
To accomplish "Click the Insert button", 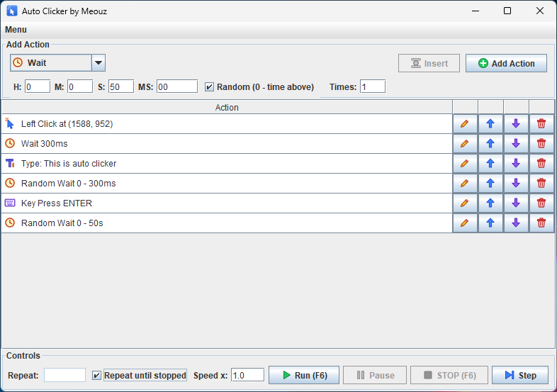I will 429,63.
